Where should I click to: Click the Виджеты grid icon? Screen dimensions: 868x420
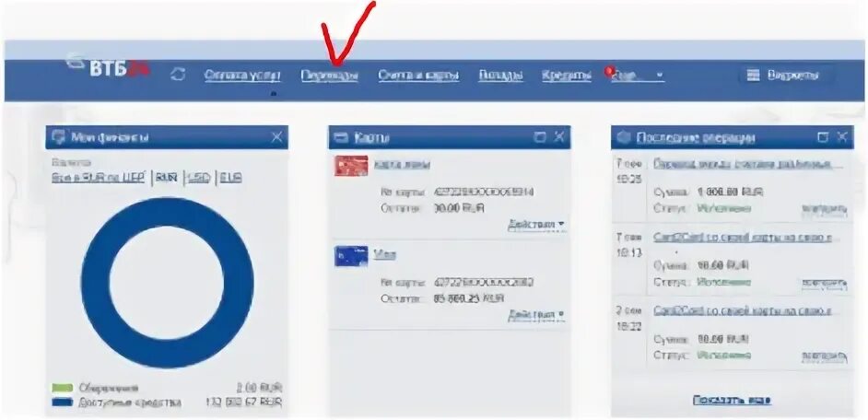[x=753, y=76]
